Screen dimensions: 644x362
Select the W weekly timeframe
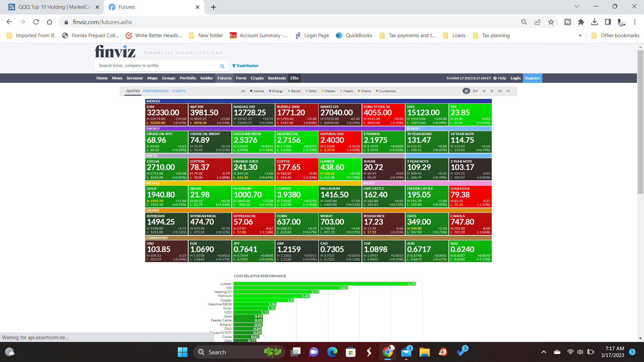click(500, 91)
